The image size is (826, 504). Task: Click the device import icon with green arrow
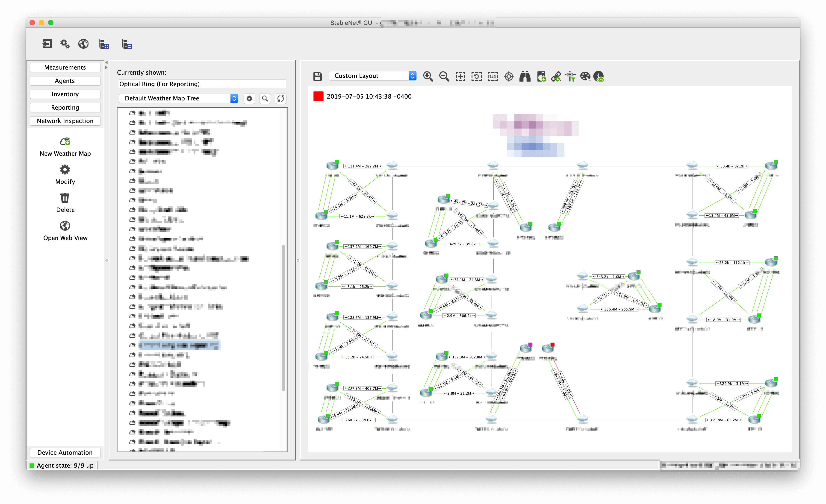click(x=541, y=76)
